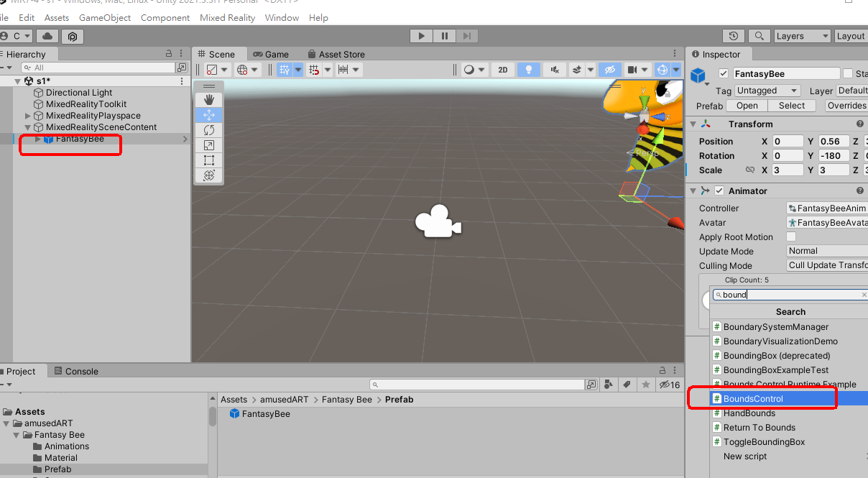Click prefab Open button
The width and height of the screenshot is (868, 478).
[747, 105]
